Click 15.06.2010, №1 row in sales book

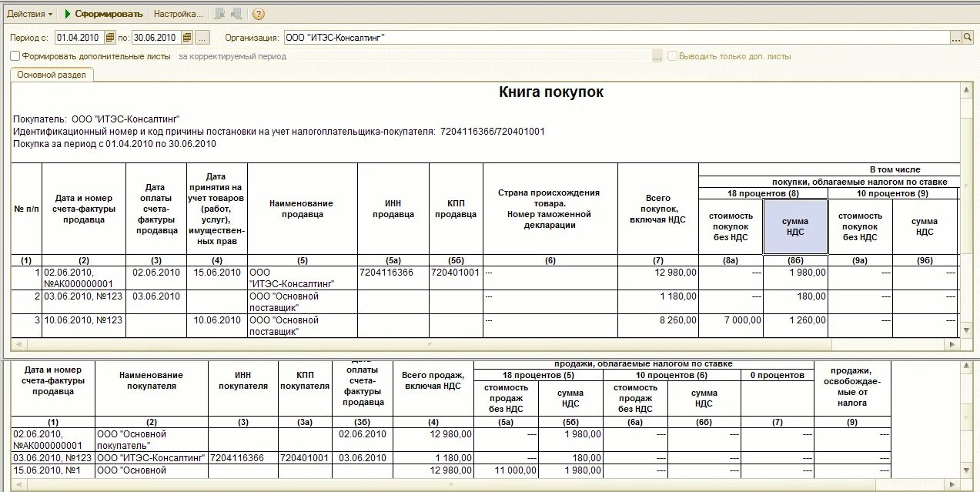coord(53,470)
